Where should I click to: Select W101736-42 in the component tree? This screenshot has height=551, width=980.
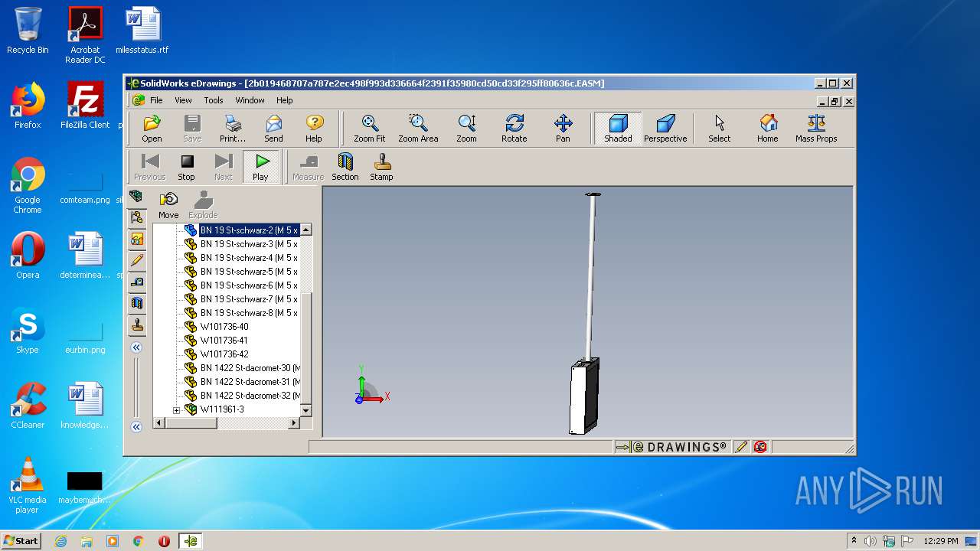pyautogui.click(x=224, y=354)
